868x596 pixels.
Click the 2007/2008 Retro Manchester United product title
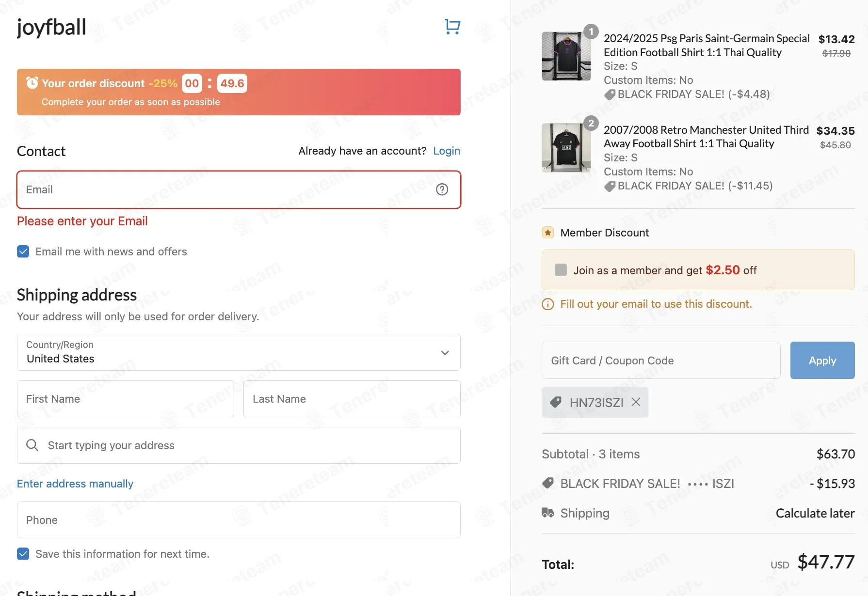coord(706,137)
